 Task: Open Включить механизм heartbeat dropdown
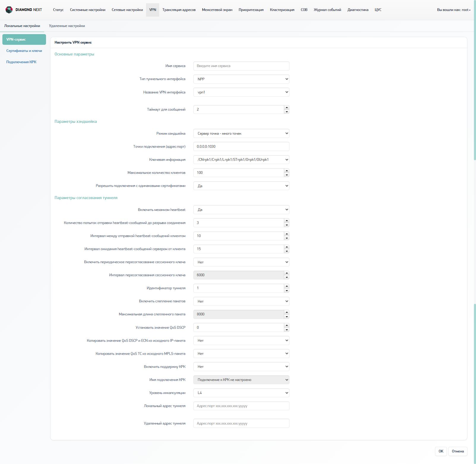click(241, 210)
